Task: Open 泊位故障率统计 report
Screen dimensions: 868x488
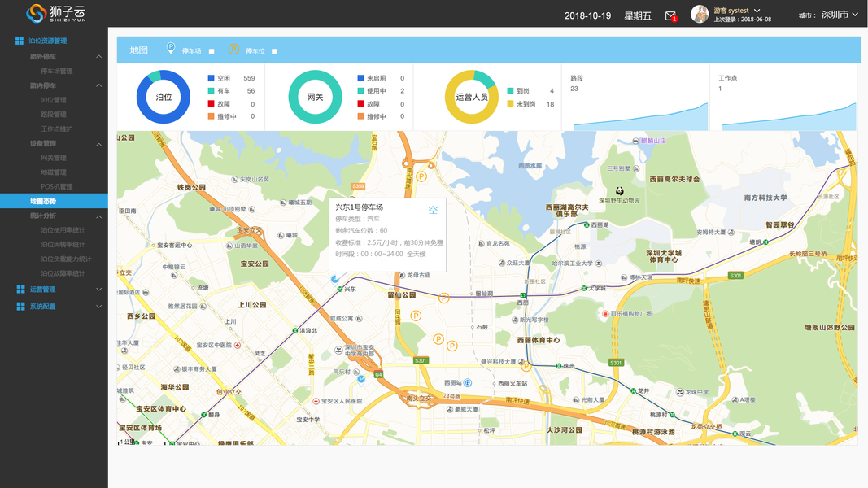Action: point(63,272)
